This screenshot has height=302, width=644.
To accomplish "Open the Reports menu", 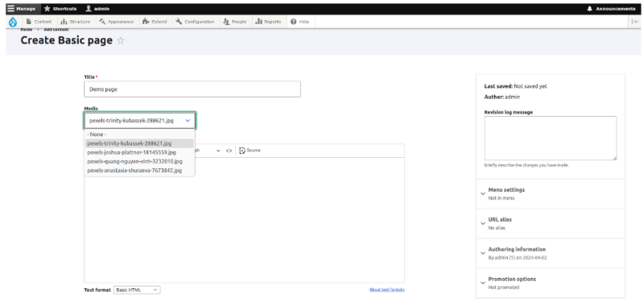I will point(268,22).
